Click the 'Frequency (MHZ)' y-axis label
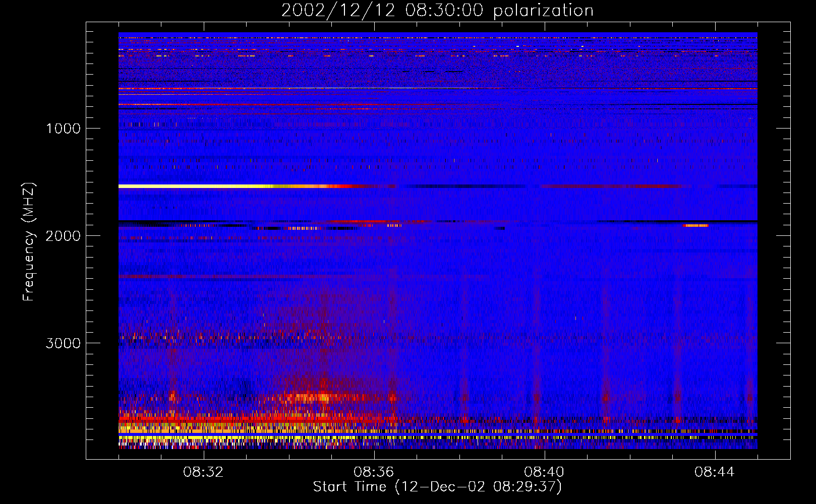Viewport: 816px width, 504px height. coord(29,242)
